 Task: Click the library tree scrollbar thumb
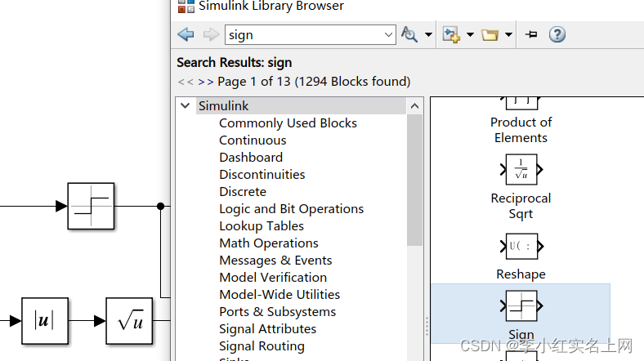(x=415, y=180)
